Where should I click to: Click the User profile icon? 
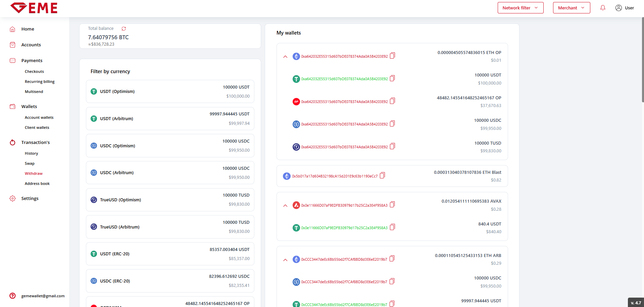pos(618,8)
